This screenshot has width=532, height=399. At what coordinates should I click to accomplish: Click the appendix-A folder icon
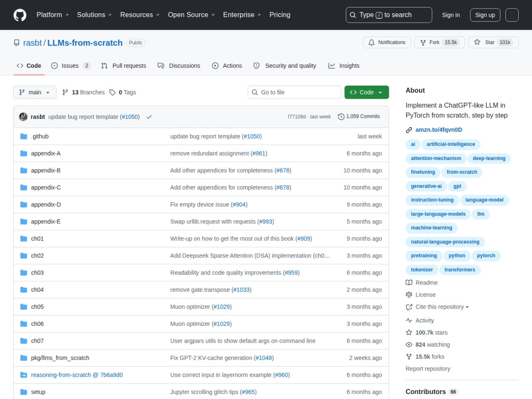pos(23,153)
